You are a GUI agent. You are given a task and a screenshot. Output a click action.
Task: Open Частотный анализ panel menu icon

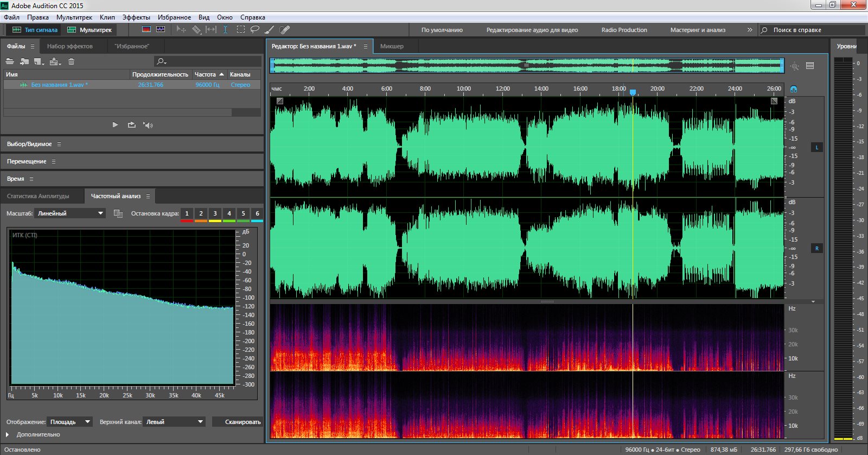[x=148, y=196]
